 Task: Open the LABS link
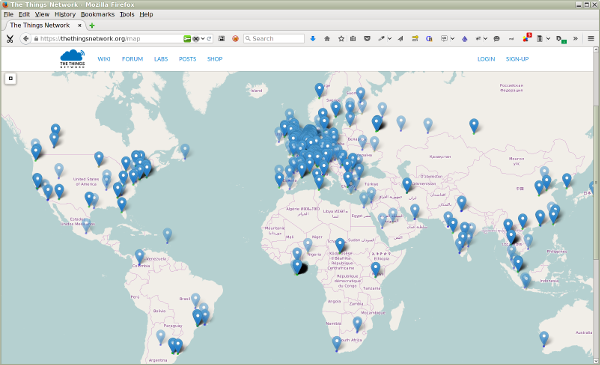pos(161,59)
